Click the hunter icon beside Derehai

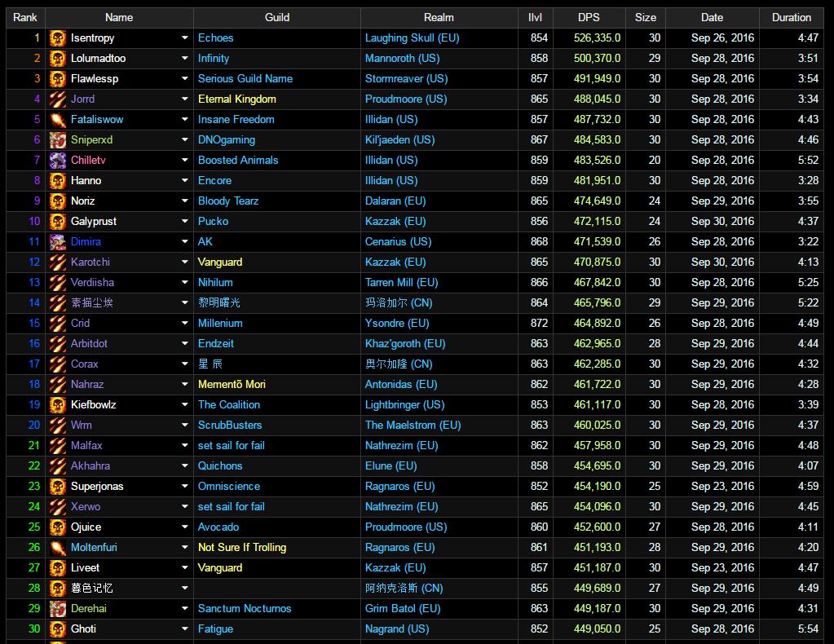[x=57, y=609]
